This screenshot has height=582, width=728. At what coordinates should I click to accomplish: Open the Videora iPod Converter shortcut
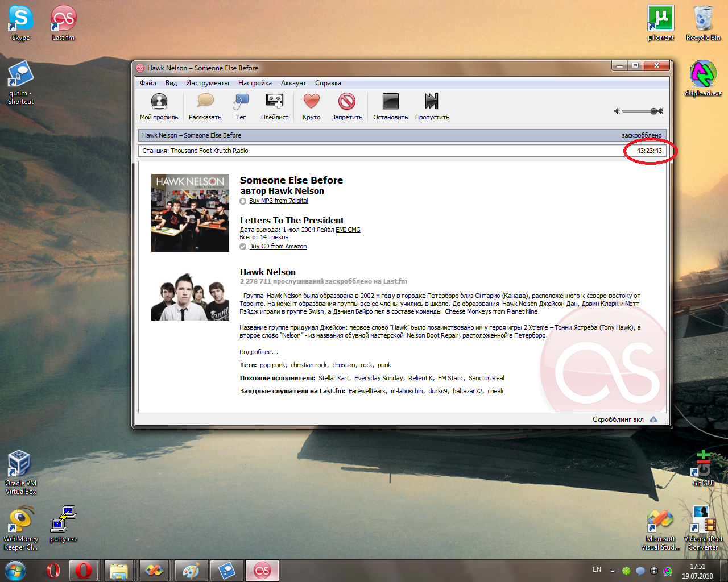click(x=703, y=529)
